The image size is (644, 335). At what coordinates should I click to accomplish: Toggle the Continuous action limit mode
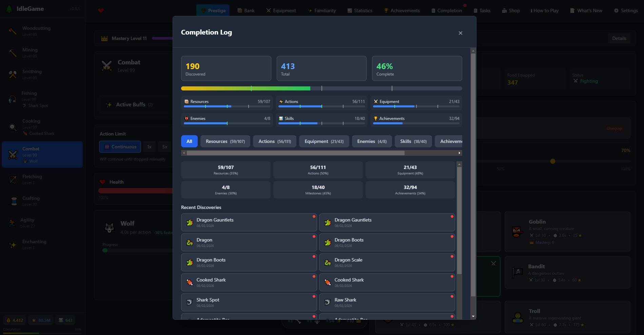pyautogui.click(x=120, y=146)
